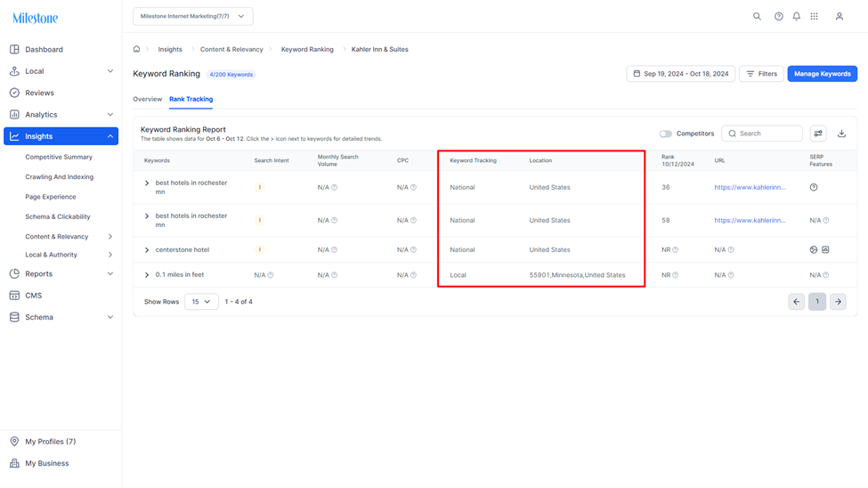This screenshot has height=488, width=868.
Task: Open the search magnifier in the top bar
Action: click(757, 16)
